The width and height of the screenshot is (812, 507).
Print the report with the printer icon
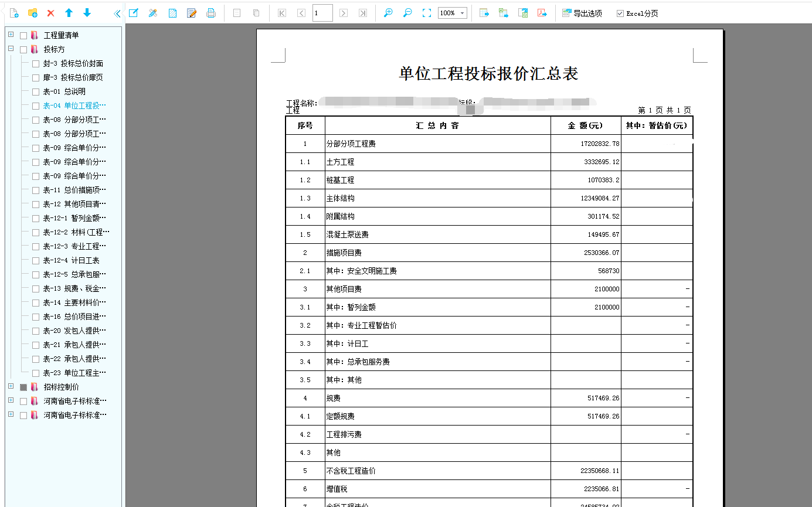point(211,13)
